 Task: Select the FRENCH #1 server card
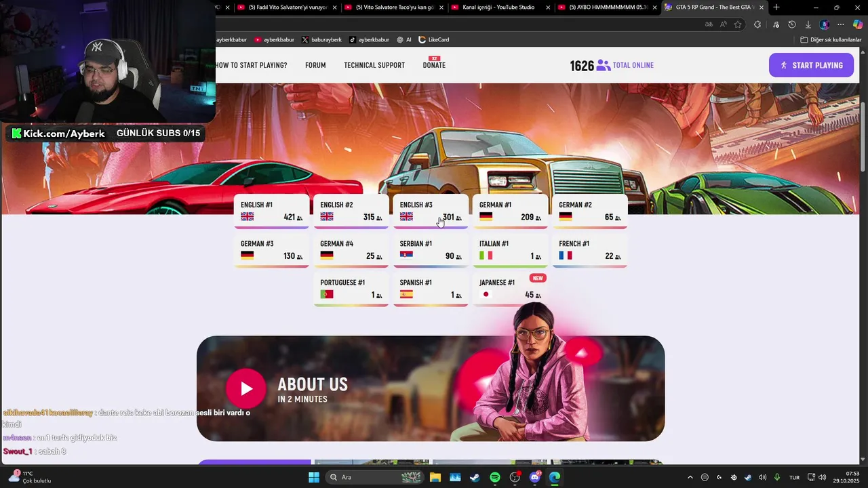[x=590, y=250]
